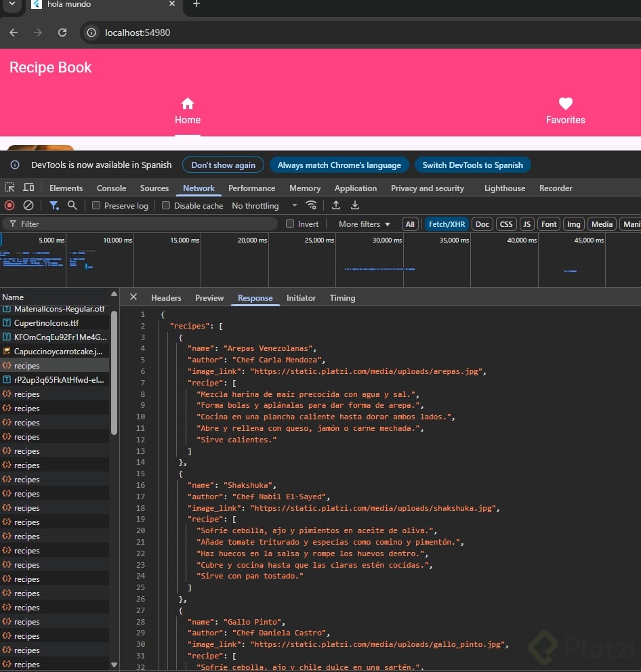Switch to the Console panel tab
The width and height of the screenshot is (641, 672).
[111, 188]
